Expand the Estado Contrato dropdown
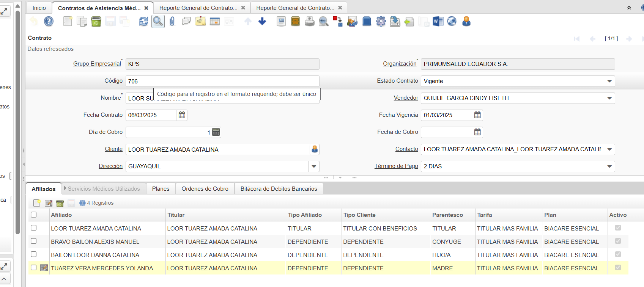 [609, 81]
